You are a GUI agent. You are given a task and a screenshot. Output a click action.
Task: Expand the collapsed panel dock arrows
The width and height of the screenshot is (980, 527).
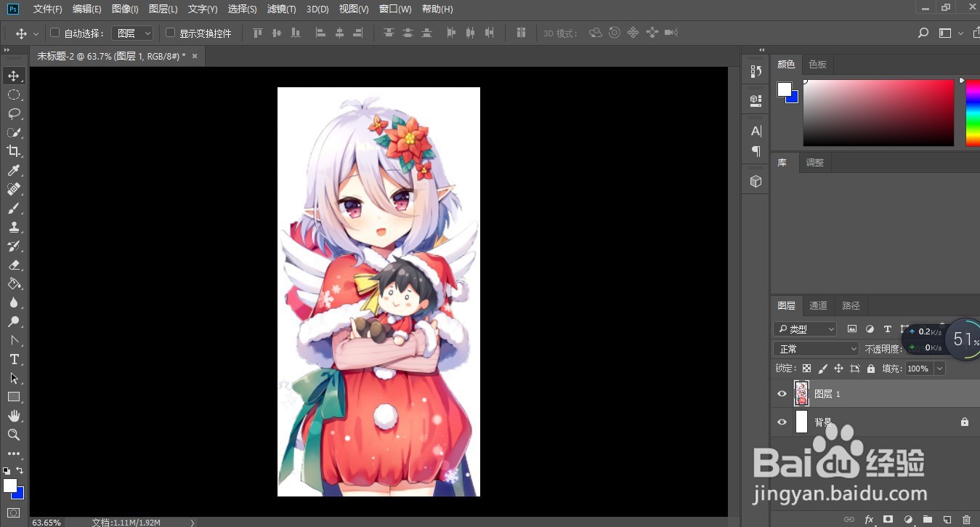761,49
